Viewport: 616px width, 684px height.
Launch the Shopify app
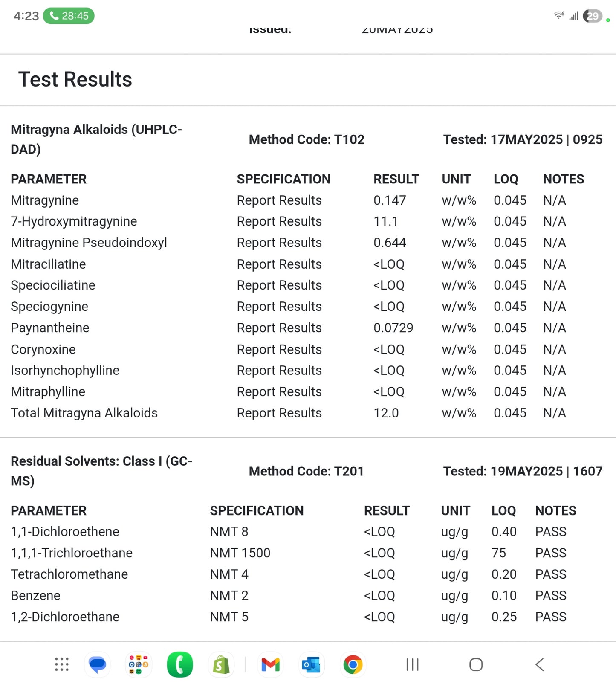point(221,664)
